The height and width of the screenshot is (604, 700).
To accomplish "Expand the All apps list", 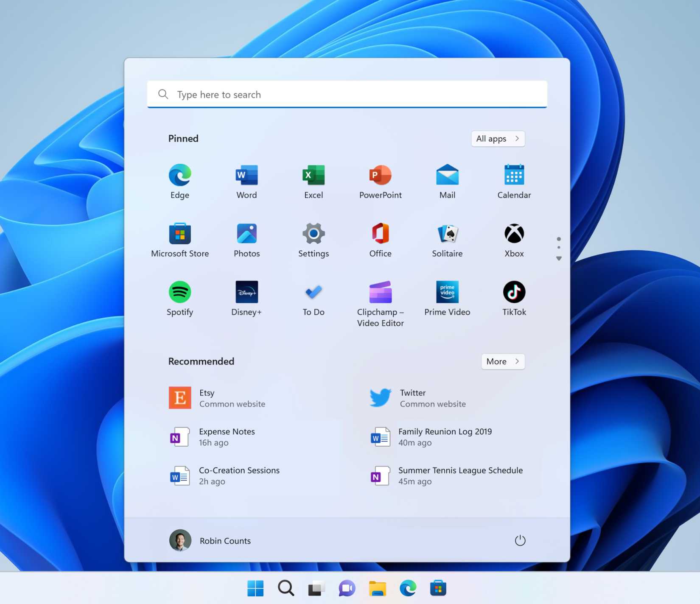I will point(498,139).
